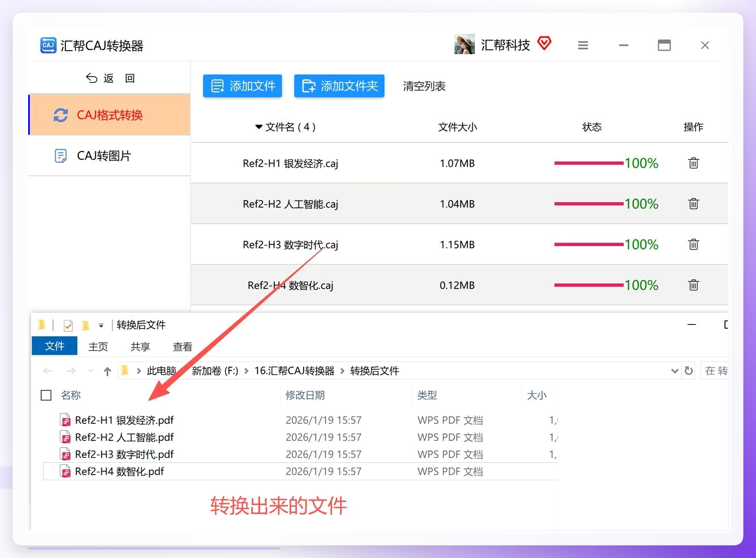Delete the Ref2-H2 人工智能.caj row
756x558 pixels.
tap(693, 204)
